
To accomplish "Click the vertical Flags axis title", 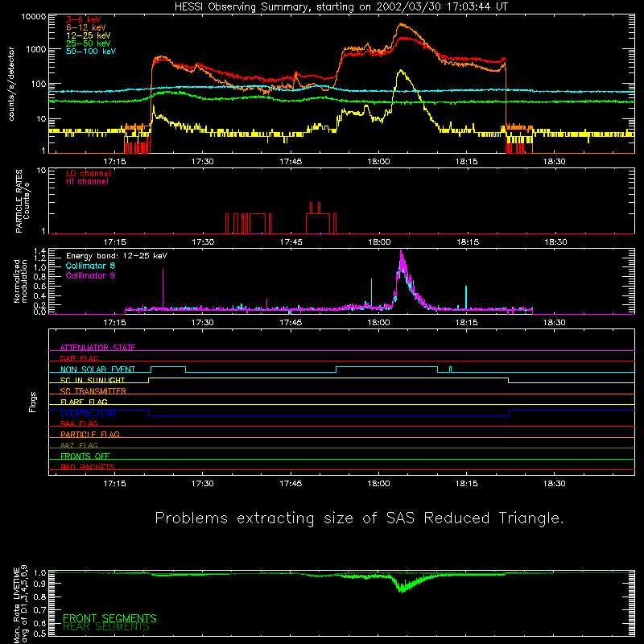I will 33,402.
